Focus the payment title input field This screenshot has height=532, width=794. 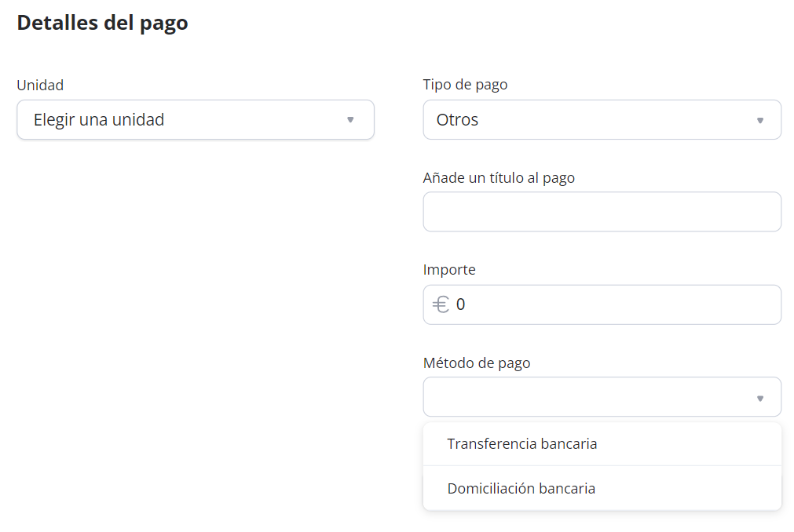pos(602,212)
